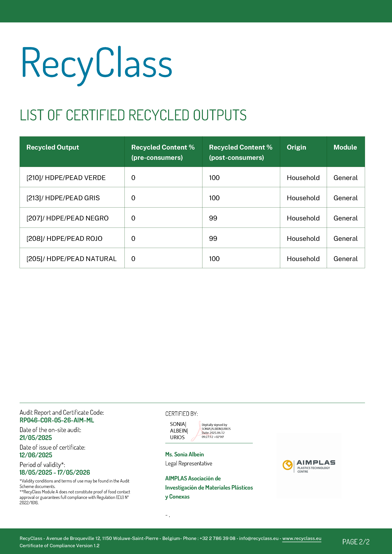The height and width of the screenshot is (554, 392).
Task: Click the validity period dates
Action: (x=55, y=472)
